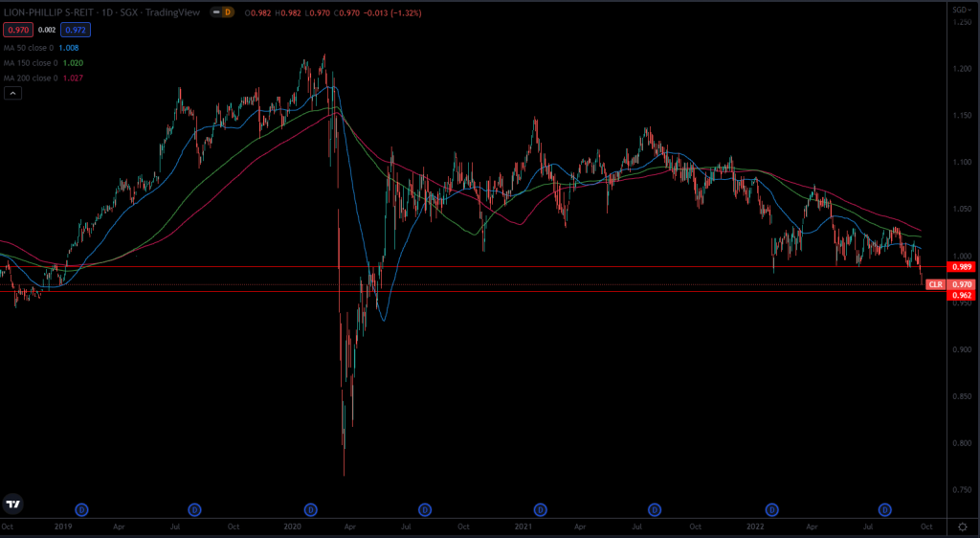Viewport: 980px width, 538px height.
Task: Click the 0.900 price axis label
Action: click(961, 350)
